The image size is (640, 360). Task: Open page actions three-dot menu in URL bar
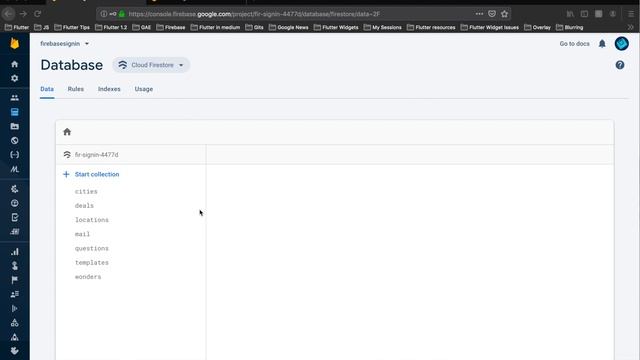point(479,14)
